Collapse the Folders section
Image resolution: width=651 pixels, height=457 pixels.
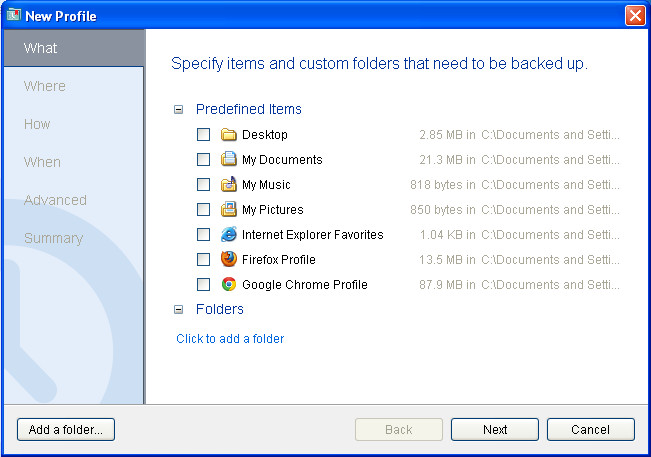click(x=179, y=310)
